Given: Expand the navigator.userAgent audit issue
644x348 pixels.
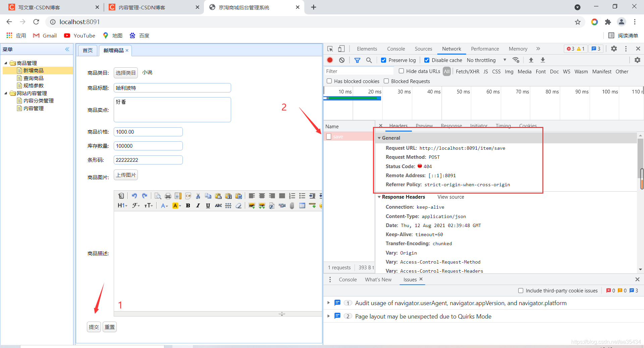Looking at the screenshot, I should 329,303.
